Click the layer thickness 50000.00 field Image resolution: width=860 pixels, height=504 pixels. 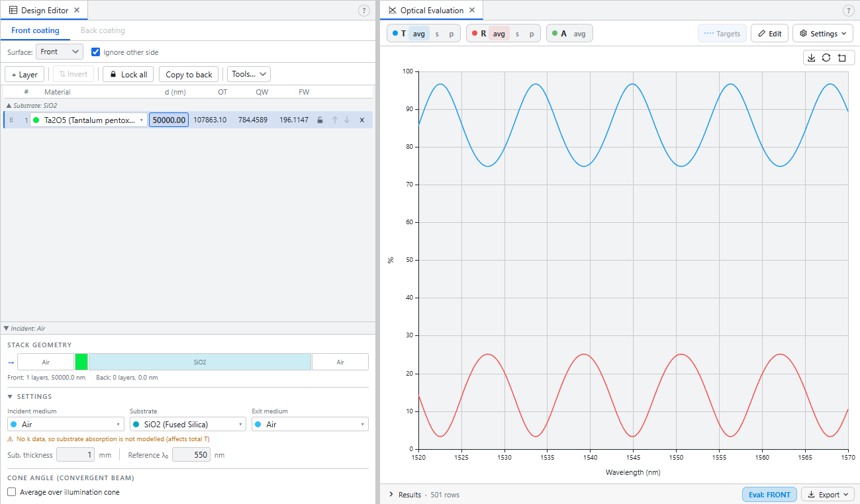point(169,120)
